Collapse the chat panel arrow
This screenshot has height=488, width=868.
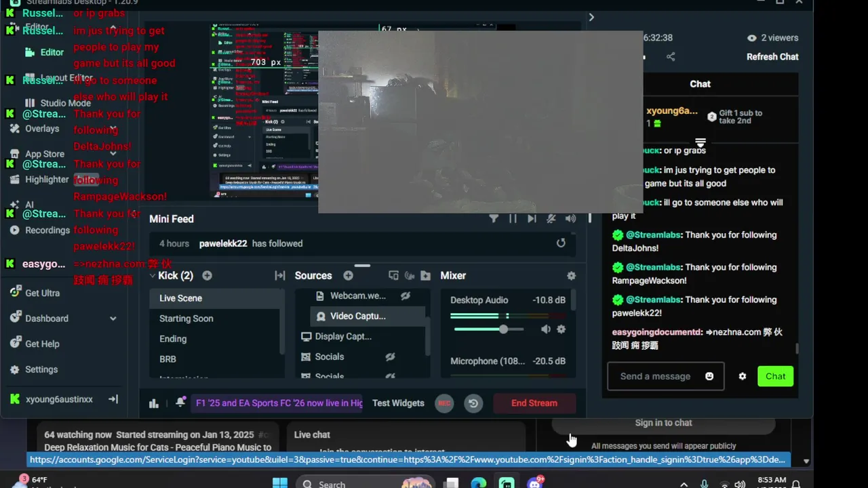[591, 17]
